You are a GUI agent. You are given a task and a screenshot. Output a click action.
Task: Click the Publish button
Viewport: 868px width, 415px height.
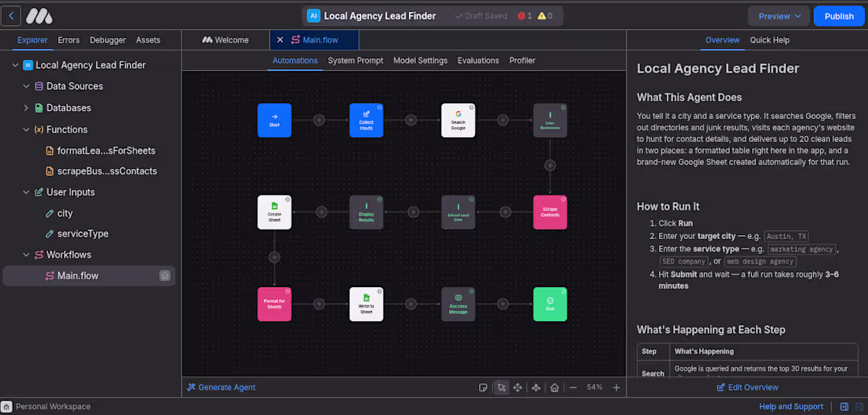pos(839,16)
